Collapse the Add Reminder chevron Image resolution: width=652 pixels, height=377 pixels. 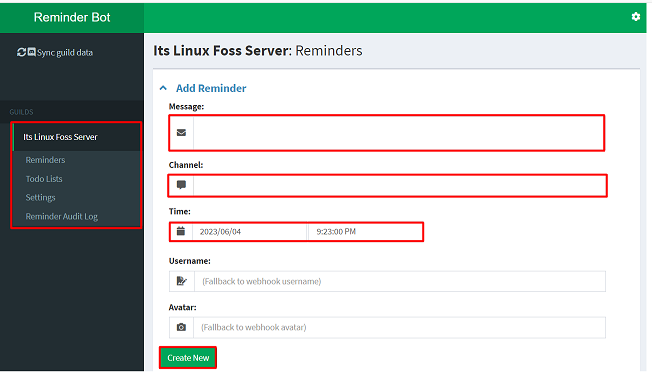click(x=163, y=88)
